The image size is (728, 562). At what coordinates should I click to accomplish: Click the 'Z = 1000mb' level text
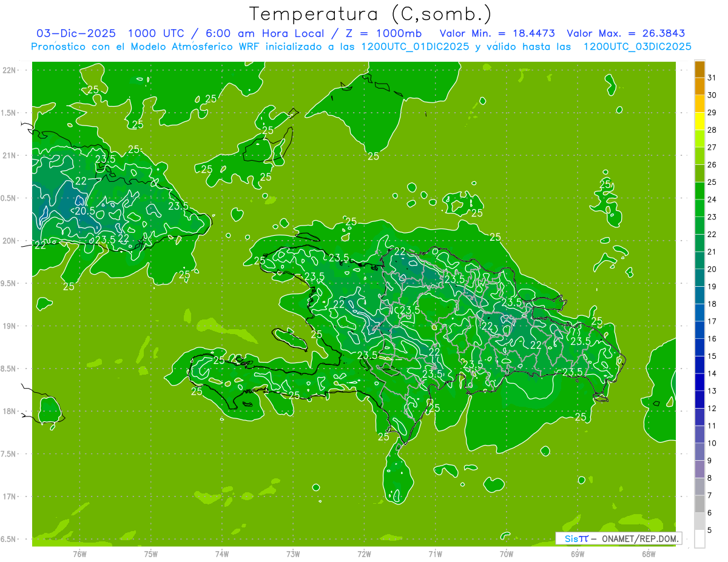point(382,33)
